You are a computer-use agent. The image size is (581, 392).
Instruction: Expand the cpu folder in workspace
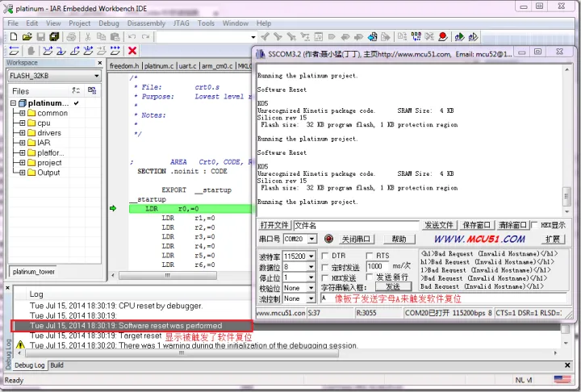(23, 123)
